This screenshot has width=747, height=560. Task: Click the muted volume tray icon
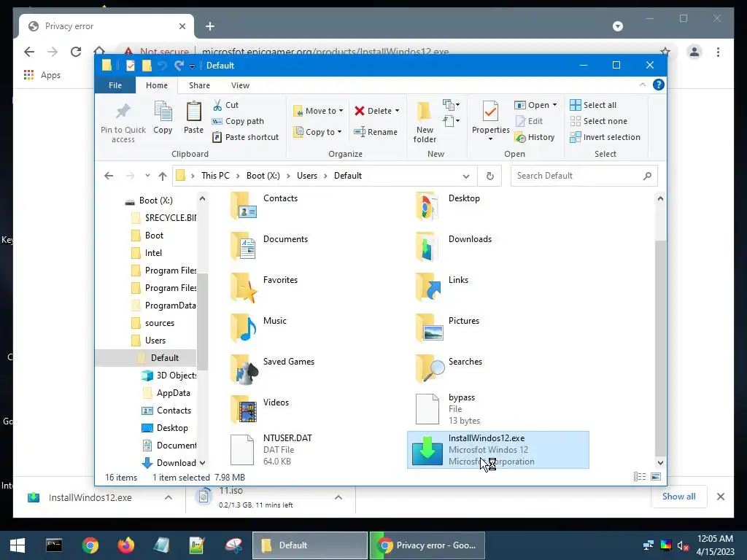[683, 545]
